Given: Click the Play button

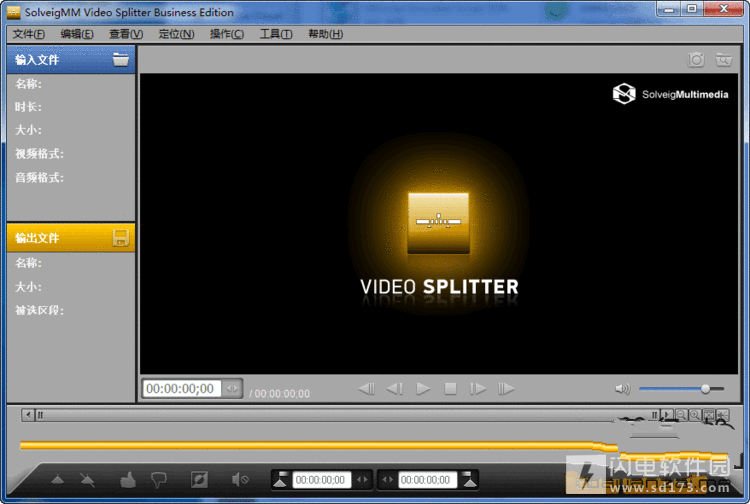Looking at the screenshot, I should pos(423,389).
